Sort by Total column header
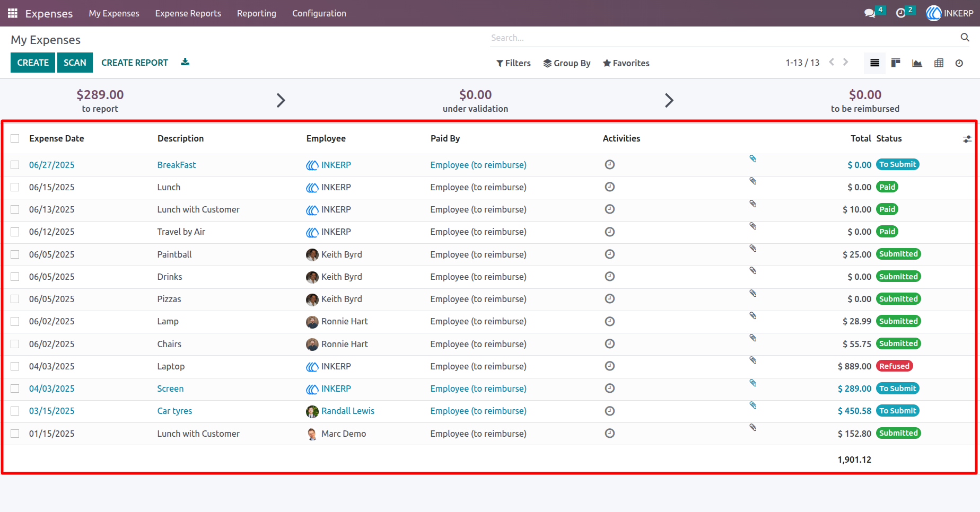The height and width of the screenshot is (512, 980). pos(861,138)
